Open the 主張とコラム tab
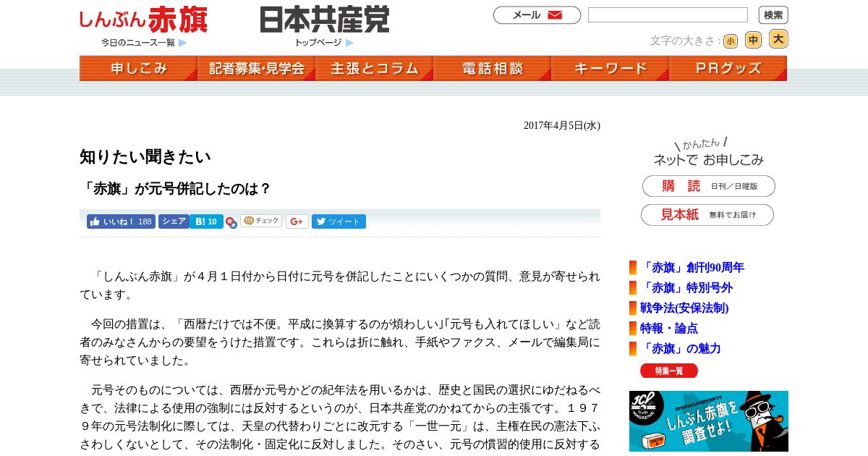Viewport: 868px width, 456px height. click(374, 68)
